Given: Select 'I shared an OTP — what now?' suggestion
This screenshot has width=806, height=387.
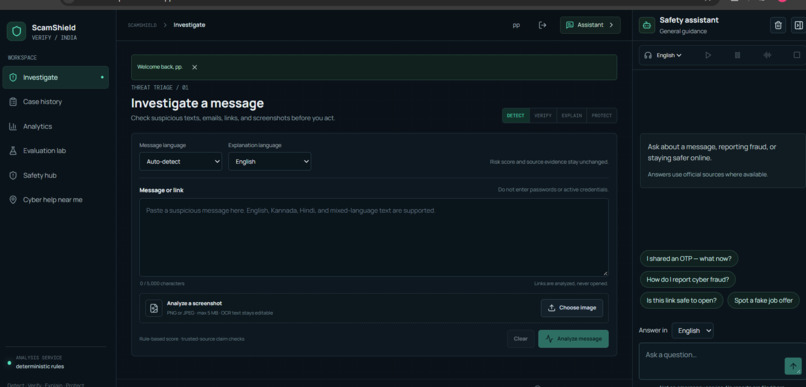Looking at the screenshot, I should 689,259.
